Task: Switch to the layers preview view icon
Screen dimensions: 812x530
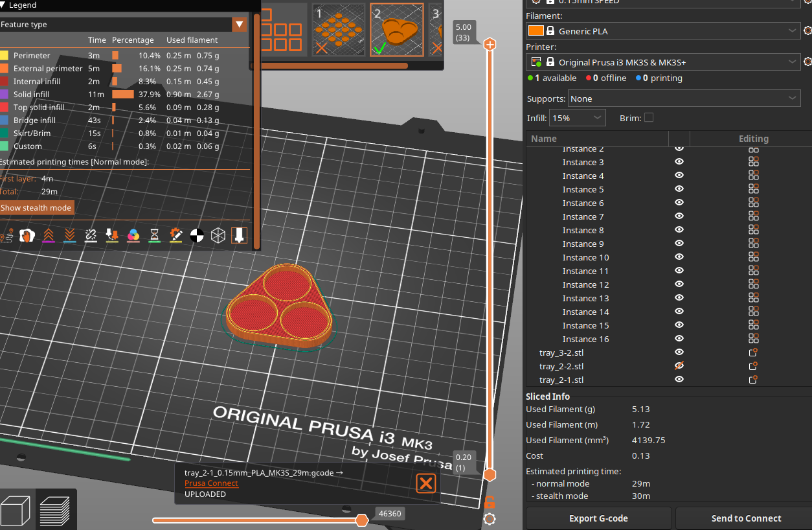Action: [x=55, y=511]
